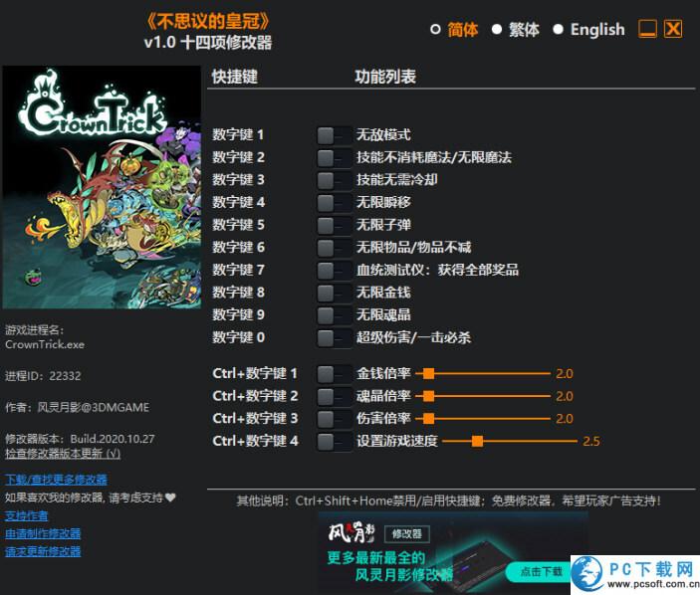Close the trainer with the X icon
This screenshot has width=700, height=595.
(x=673, y=30)
